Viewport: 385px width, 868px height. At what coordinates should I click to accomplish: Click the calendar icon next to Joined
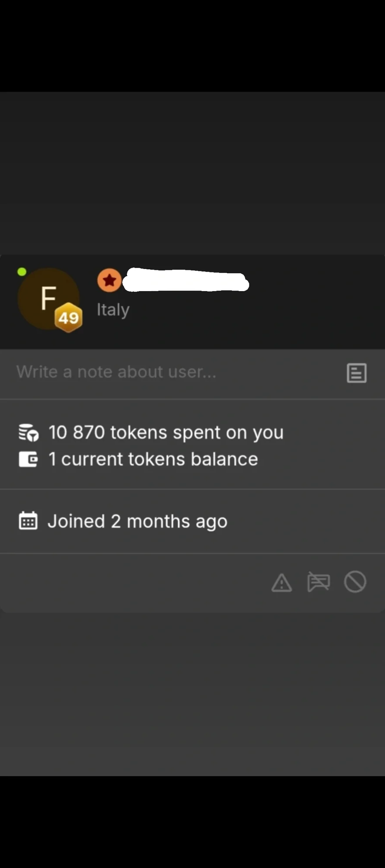point(28,521)
